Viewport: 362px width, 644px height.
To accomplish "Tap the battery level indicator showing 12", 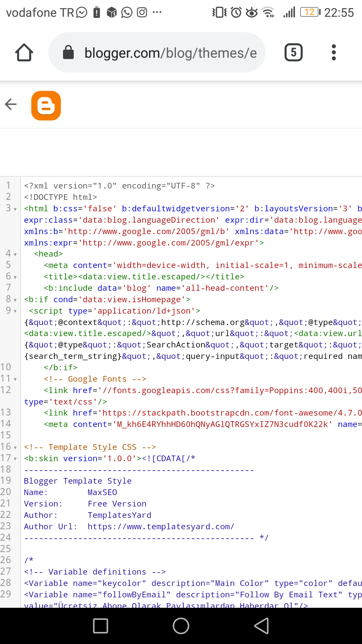I will click(310, 12).
